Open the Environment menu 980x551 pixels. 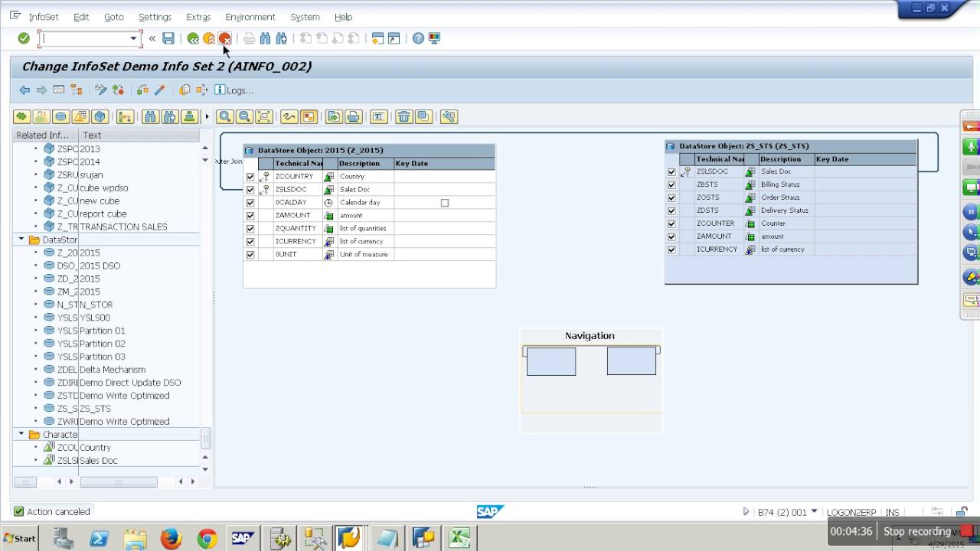tap(250, 17)
